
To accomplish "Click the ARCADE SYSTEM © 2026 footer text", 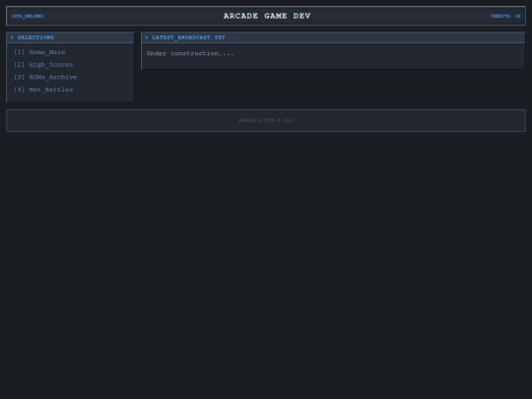I will [x=266, y=120].
